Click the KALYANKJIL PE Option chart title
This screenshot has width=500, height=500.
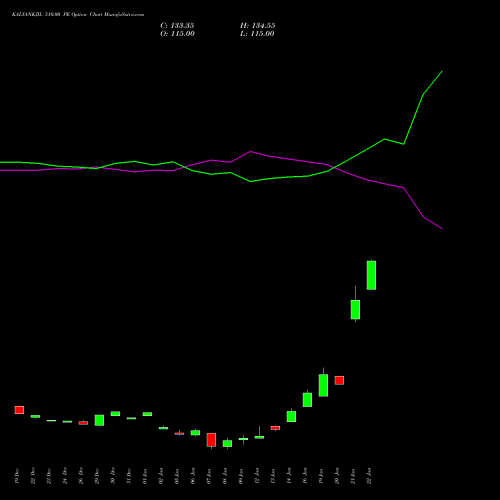78,15
